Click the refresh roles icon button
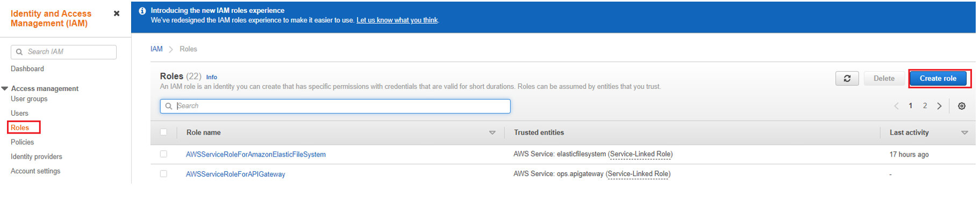The height and width of the screenshot is (197, 980). click(847, 79)
